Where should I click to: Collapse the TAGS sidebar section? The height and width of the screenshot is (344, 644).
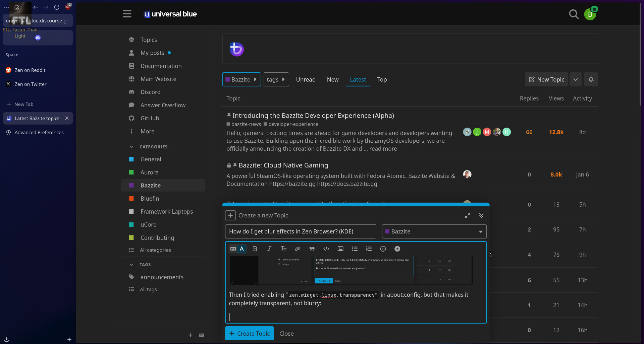pos(131,265)
